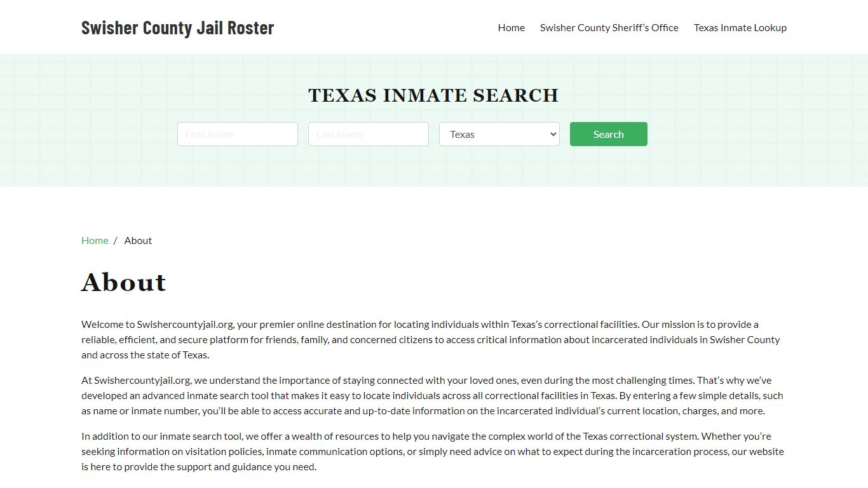Open the Texas Inmate Lookup page

pos(740,27)
